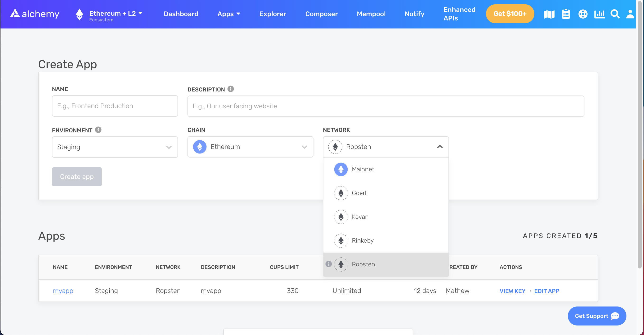The width and height of the screenshot is (644, 335).
Task: Go to Notify
Action: (x=414, y=14)
